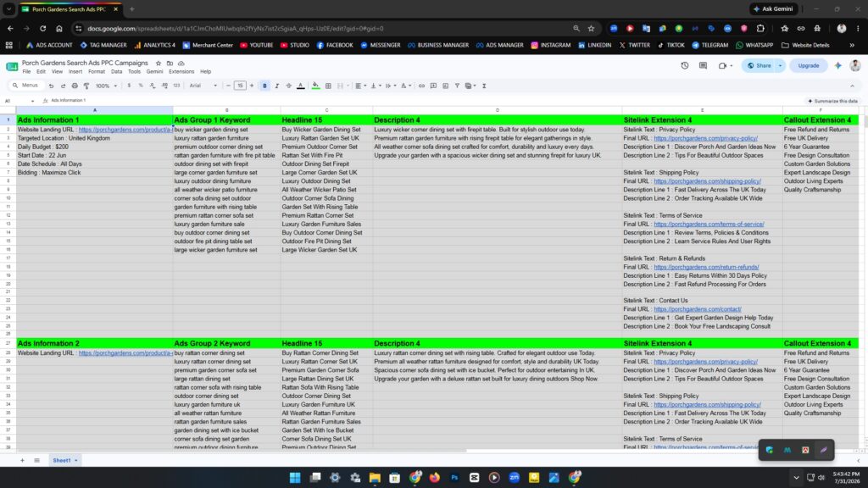The width and height of the screenshot is (868, 488).
Task: Click the Upgrade button
Action: [808, 65]
